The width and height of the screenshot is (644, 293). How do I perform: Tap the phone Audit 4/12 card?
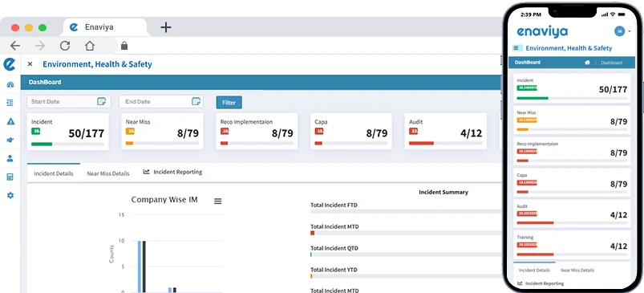click(x=572, y=214)
